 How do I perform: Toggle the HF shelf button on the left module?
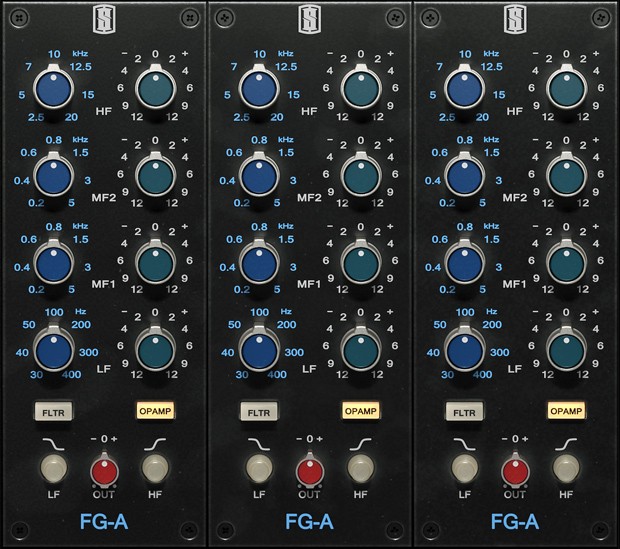coord(155,468)
